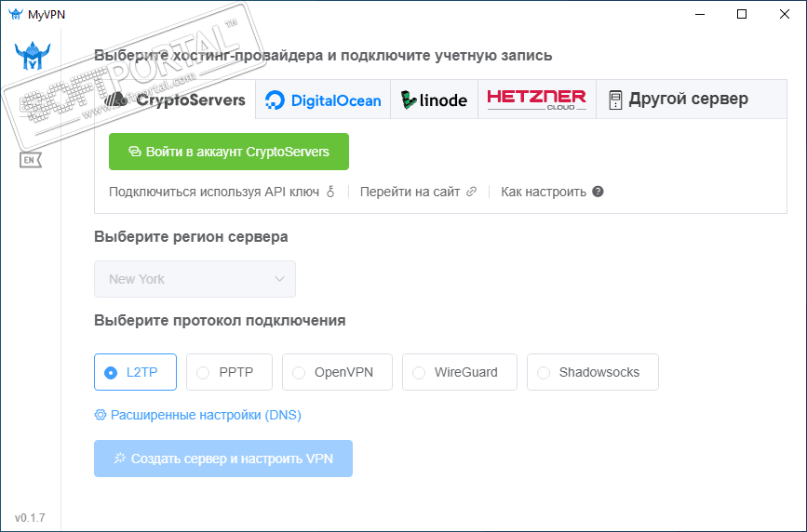Click Создать сервер и настроить VPN button
Image resolution: width=807 pixels, height=532 pixels.
coord(223,459)
